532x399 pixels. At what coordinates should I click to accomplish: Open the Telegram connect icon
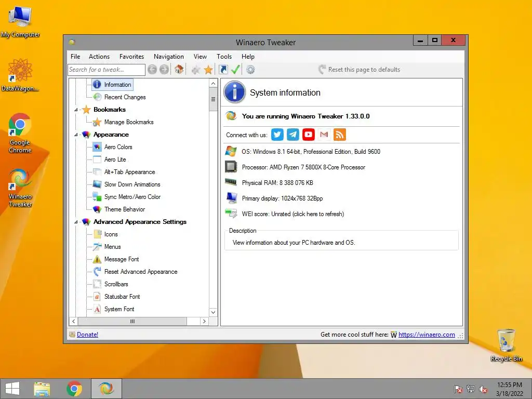(293, 135)
